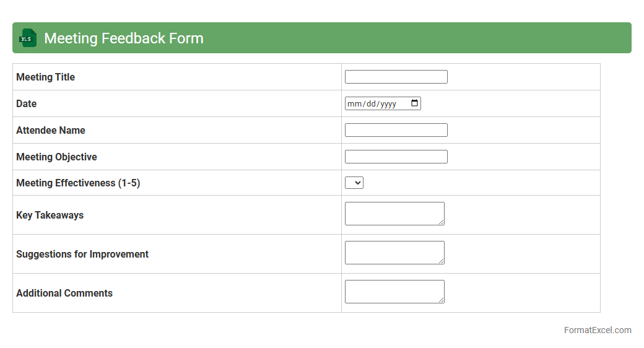Click the Suggestions for Improvement resize handle

[441, 261]
